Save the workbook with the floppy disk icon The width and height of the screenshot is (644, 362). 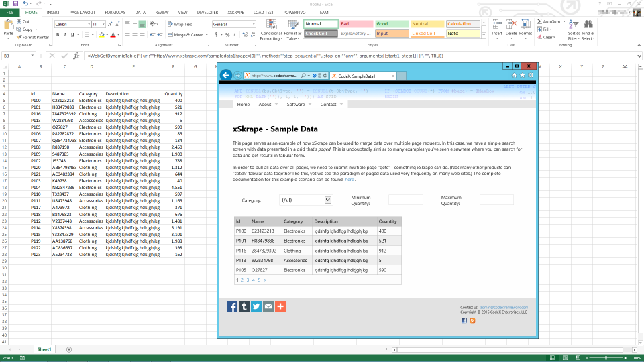[15, 4]
